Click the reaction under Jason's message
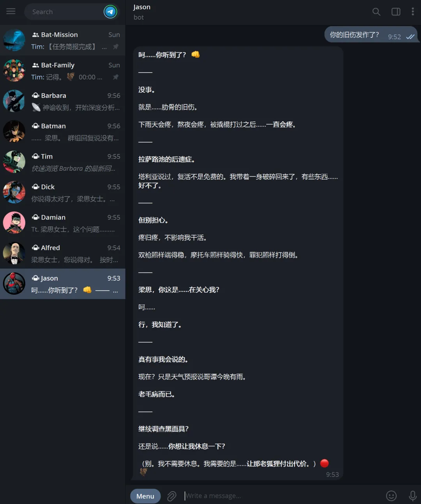 click(143, 472)
